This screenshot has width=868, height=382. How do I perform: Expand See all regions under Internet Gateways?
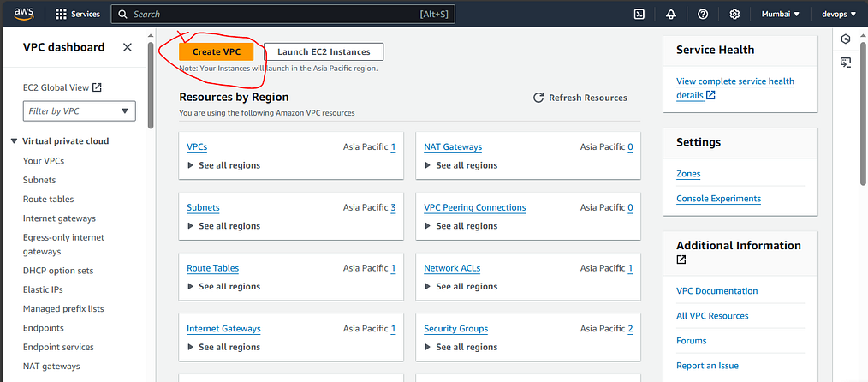(223, 347)
